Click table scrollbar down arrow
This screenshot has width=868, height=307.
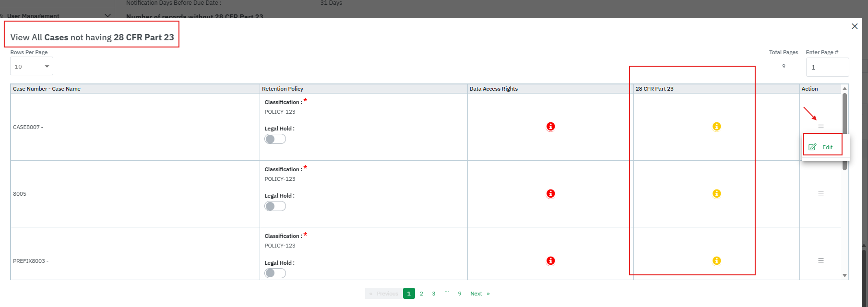(x=844, y=275)
